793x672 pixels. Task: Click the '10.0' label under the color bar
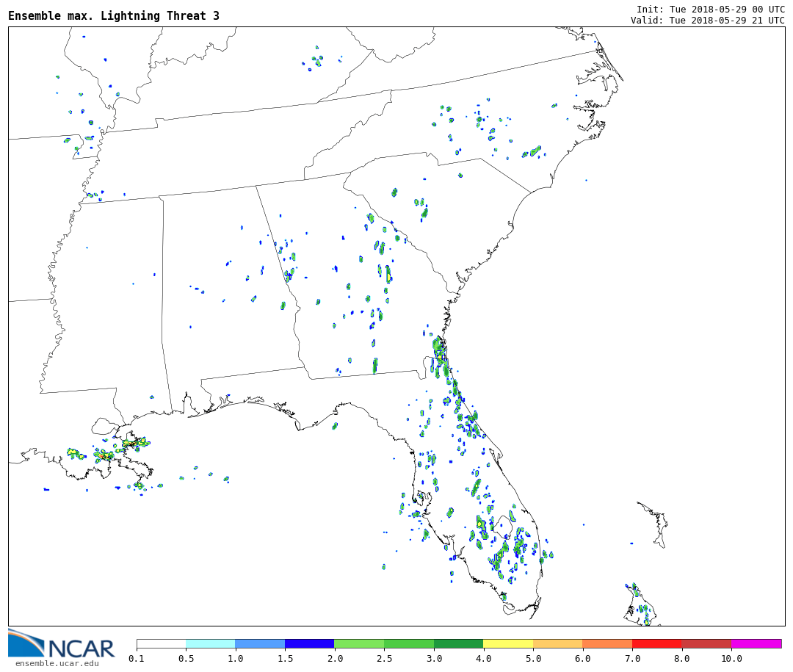[x=731, y=659]
